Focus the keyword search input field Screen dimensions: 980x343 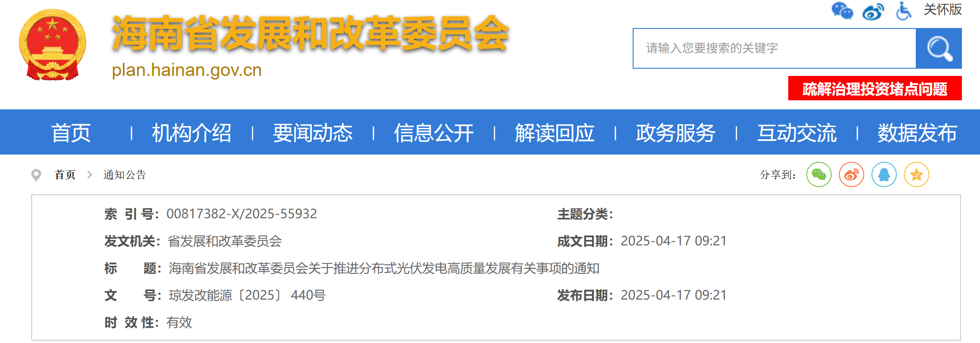[x=775, y=48]
